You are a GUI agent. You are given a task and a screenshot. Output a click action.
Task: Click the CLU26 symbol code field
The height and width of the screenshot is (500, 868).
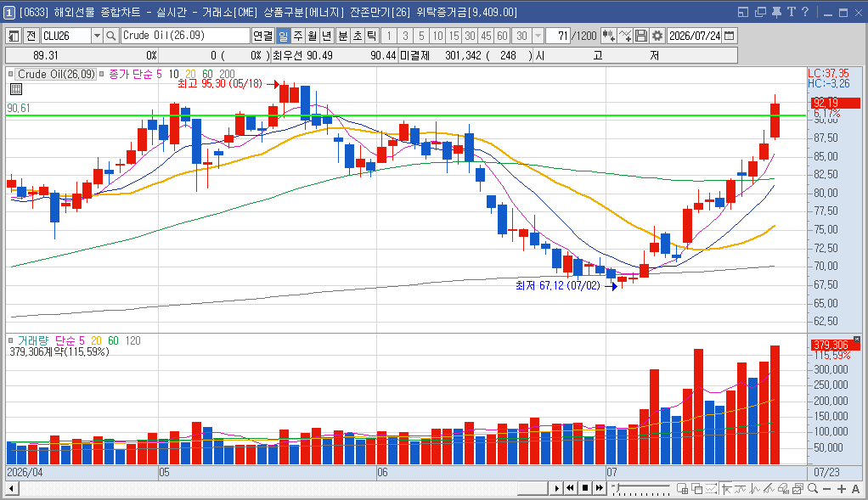[x=66, y=36]
